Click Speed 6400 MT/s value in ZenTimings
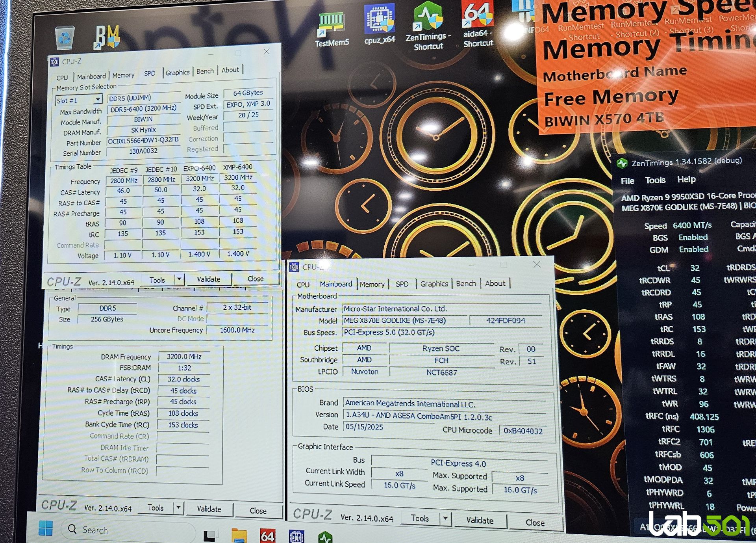Screen dimensions: 756x543 tap(692, 225)
